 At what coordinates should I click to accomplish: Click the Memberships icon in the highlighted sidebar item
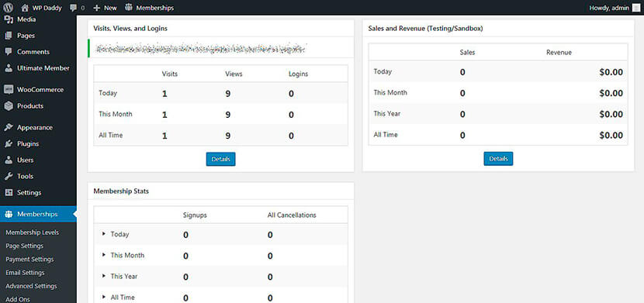[9, 214]
